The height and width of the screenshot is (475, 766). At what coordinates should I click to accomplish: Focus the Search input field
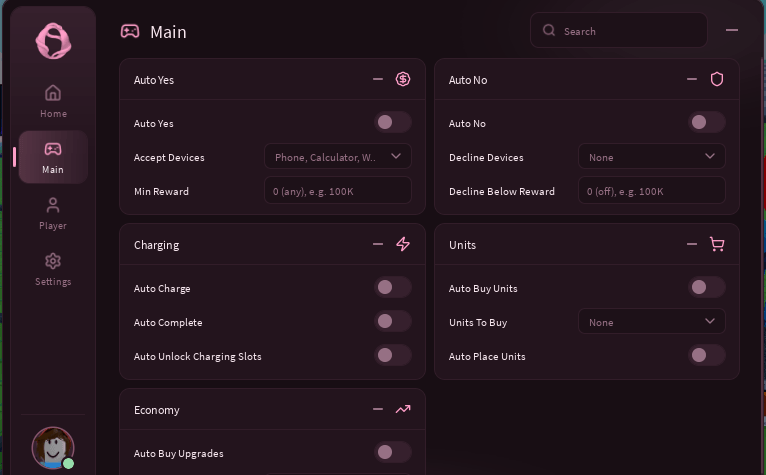[618, 30]
